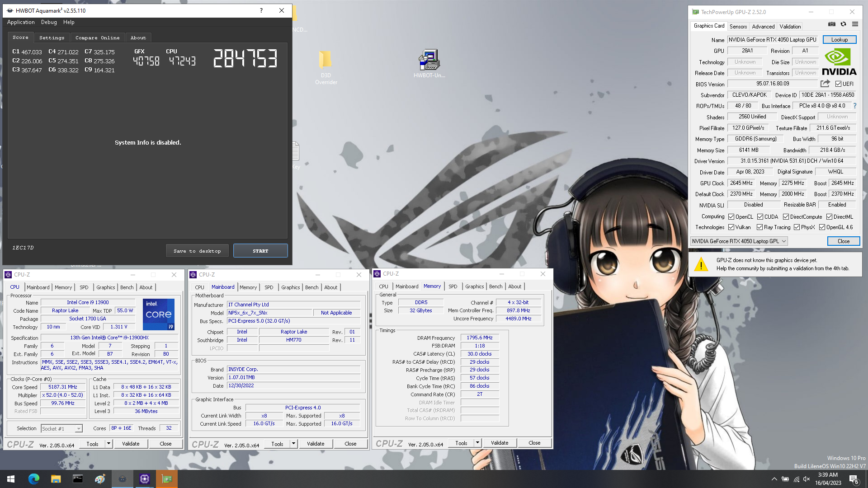Click the paint palette taskbar icon
The width and height of the screenshot is (868, 488).
[x=100, y=479]
